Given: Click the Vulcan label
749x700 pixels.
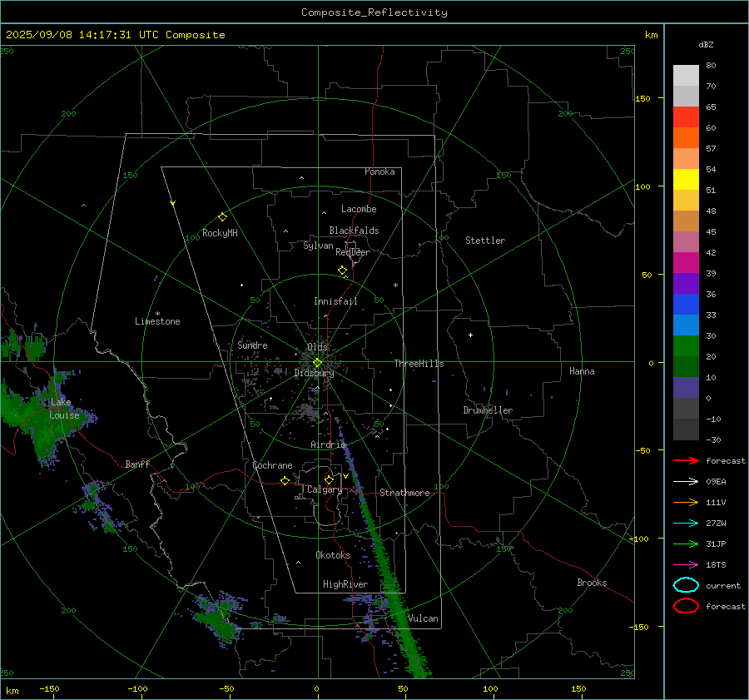Looking at the screenshot, I should tap(423, 618).
